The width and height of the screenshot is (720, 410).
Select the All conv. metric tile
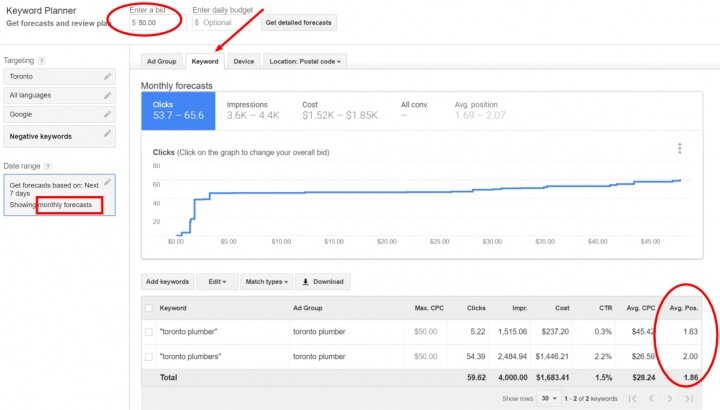414,111
